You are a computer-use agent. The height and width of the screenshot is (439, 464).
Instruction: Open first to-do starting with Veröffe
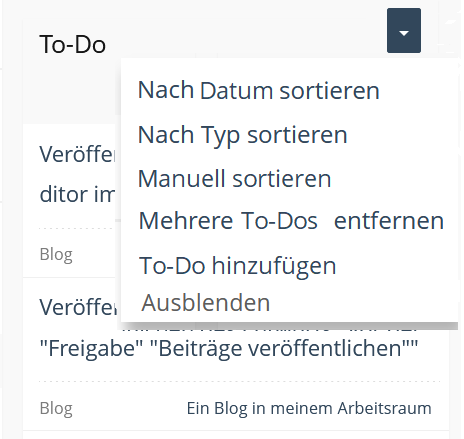point(77,154)
